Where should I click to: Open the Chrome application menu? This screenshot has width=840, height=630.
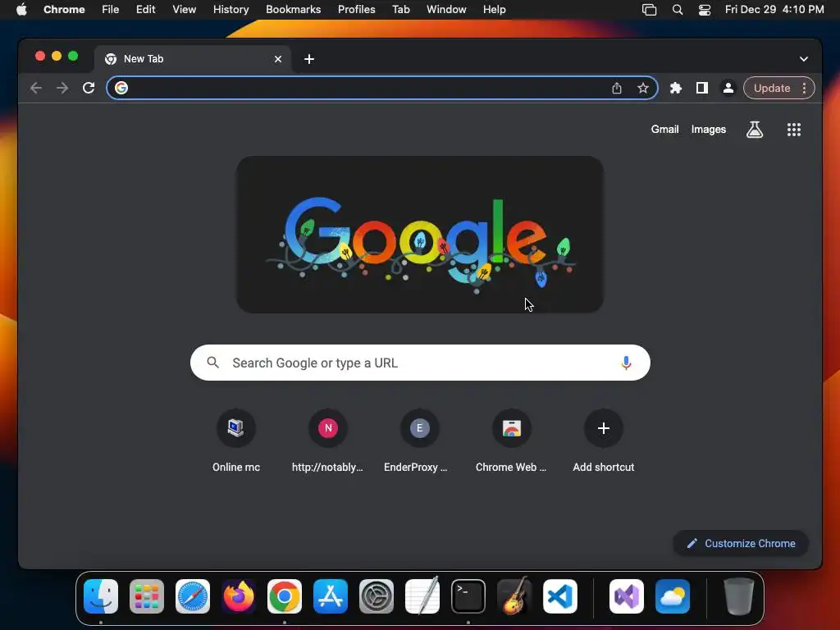coord(64,9)
